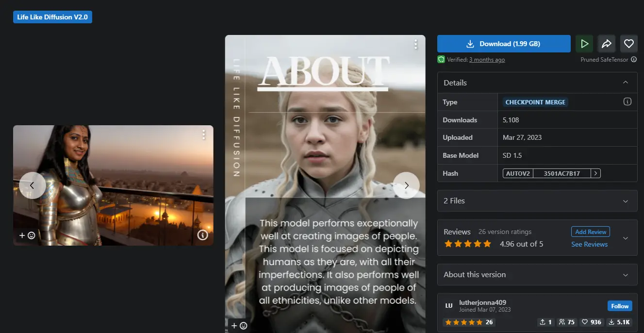Open three-dot menu on ABOUT image
This screenshot has width=644, height=333.
click(x=415, y=45)
